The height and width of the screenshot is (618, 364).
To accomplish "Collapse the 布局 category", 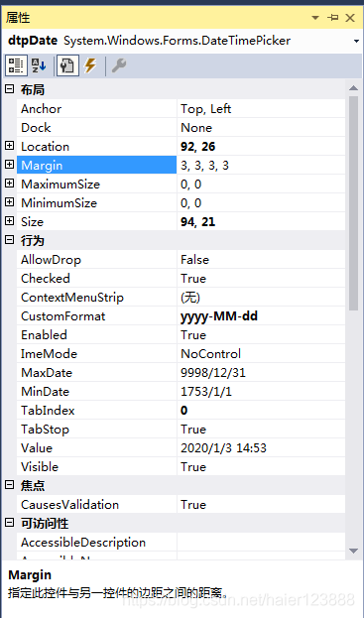I will click(10, 89).
